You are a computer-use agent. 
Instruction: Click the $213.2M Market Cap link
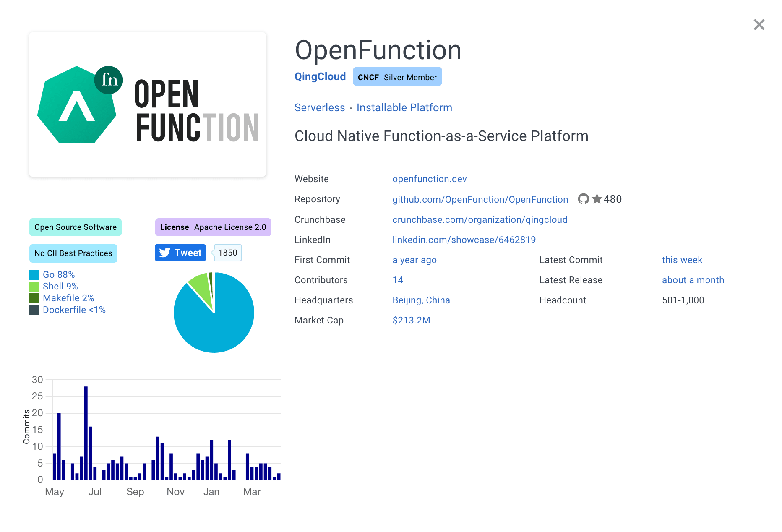point(411,320)
